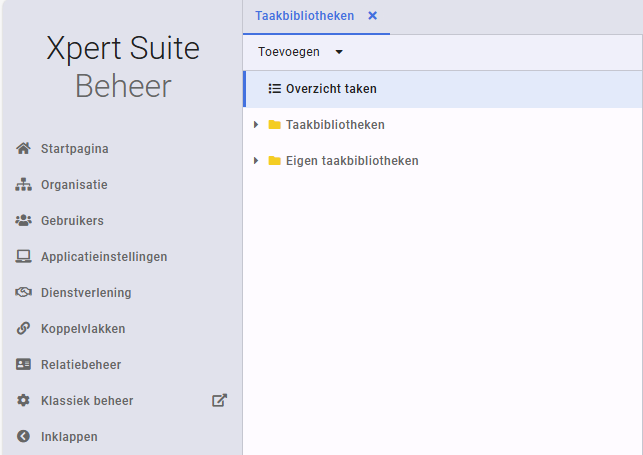The image size is (643, 455).
Task: Click the Xpert Suite Beheer title
Action: click(123, 67)
